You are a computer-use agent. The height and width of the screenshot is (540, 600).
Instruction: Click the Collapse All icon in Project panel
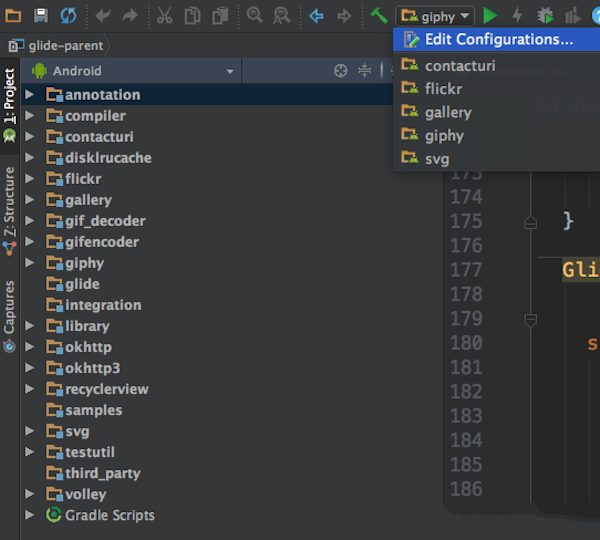(x=365, y=71)
